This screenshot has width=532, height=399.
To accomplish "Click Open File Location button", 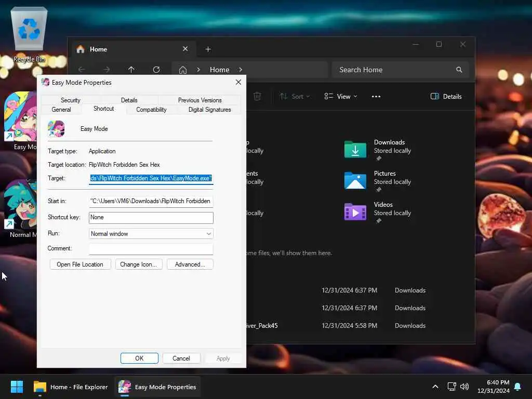I will [x=80, y=264].
